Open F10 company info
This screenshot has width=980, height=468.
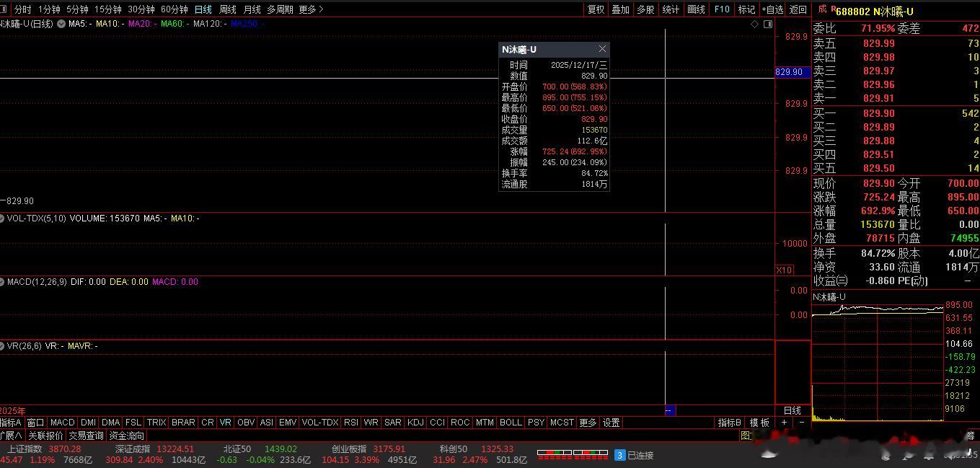(722, 9)
